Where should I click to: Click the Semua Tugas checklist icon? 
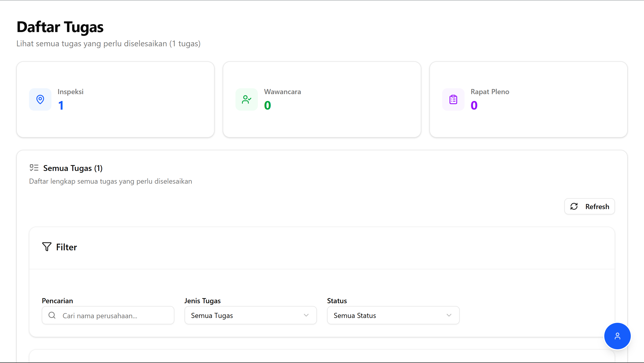34,168
